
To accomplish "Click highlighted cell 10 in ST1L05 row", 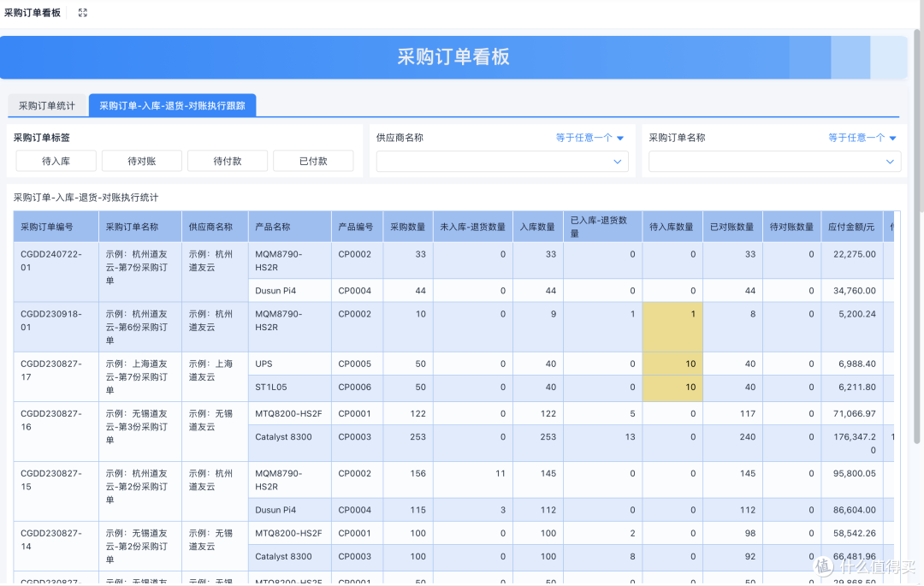I will (x=672, y=388).
